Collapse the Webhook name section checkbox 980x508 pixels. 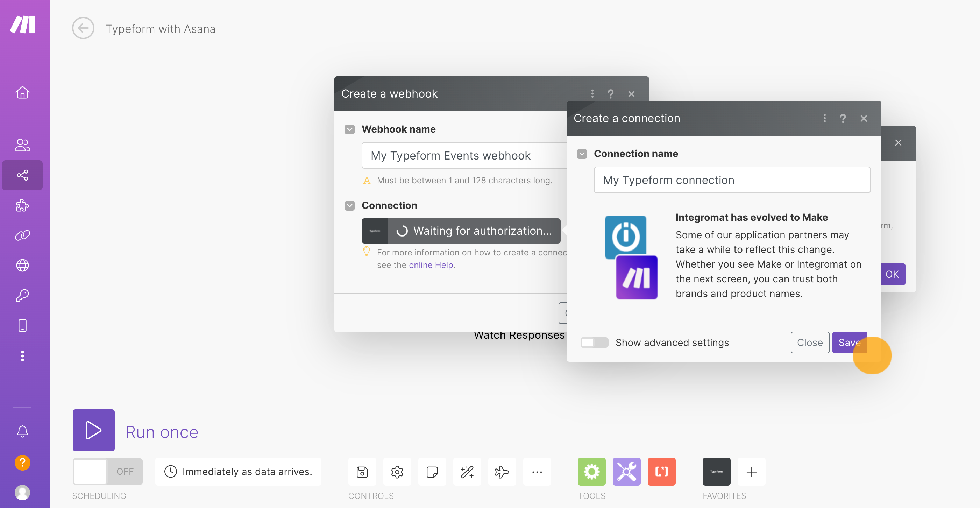point(350,129)
